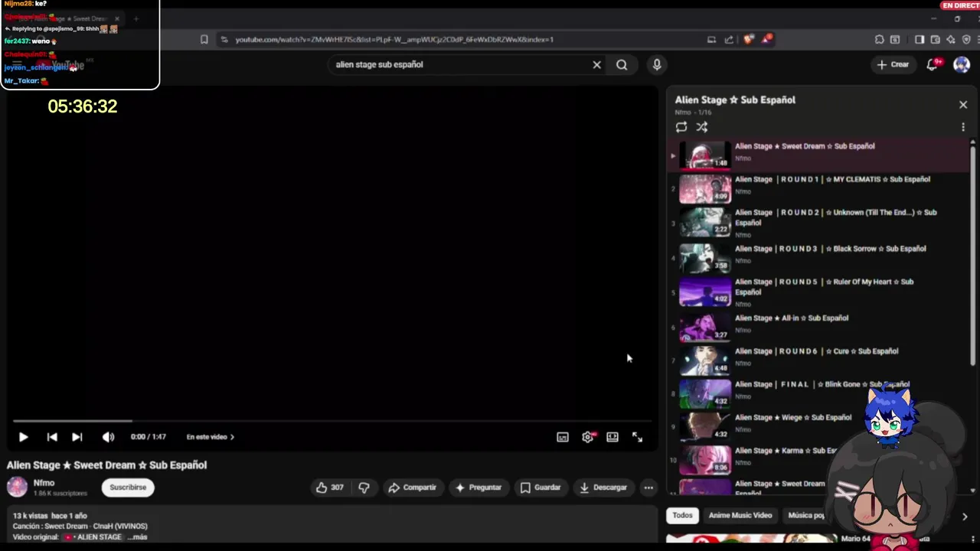The image size is (980, 551).
Task: Open the browser's share page icon
Action: (x=729, y=40)
